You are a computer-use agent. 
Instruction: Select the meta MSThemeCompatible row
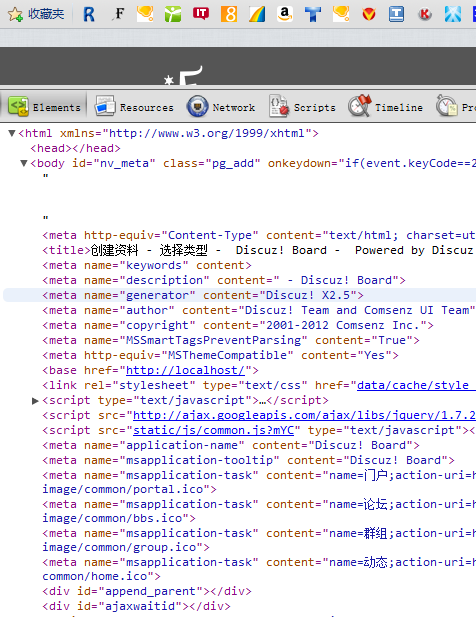point(220,355)
